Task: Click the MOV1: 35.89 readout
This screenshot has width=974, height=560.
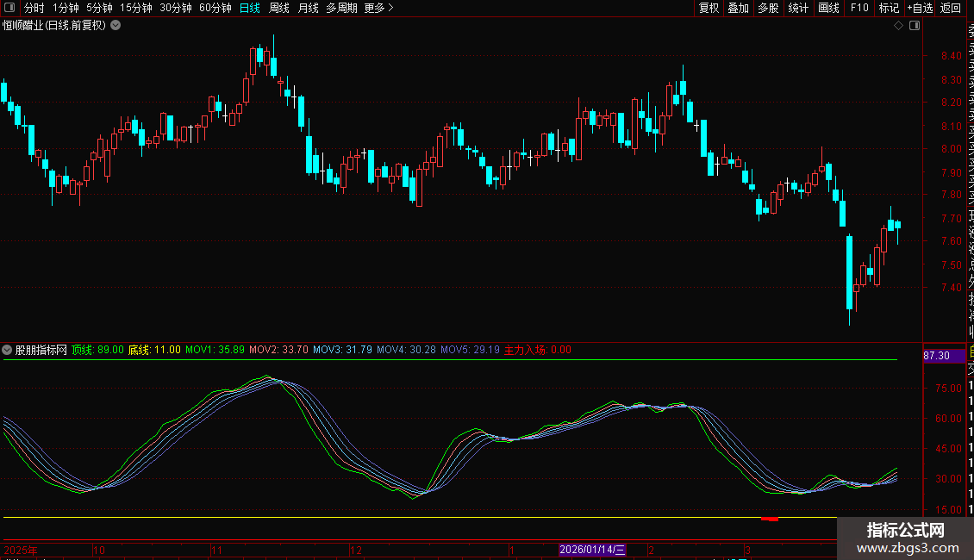Action: (215, 350)
